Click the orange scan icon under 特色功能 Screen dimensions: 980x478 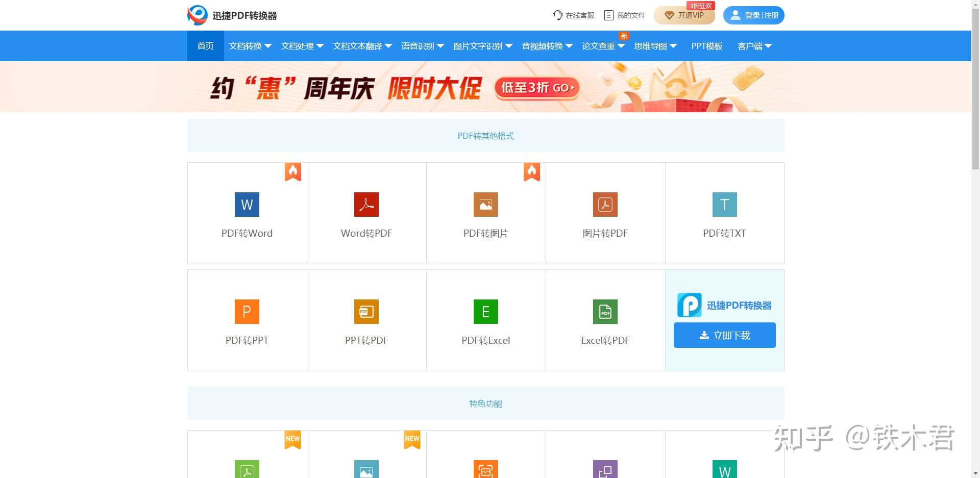[x=486, y=469]
